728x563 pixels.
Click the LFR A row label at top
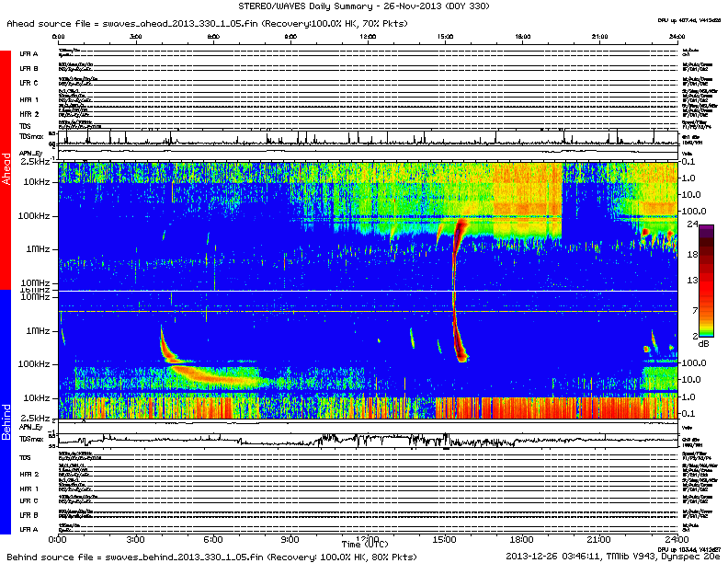click(x=28, y=54)
